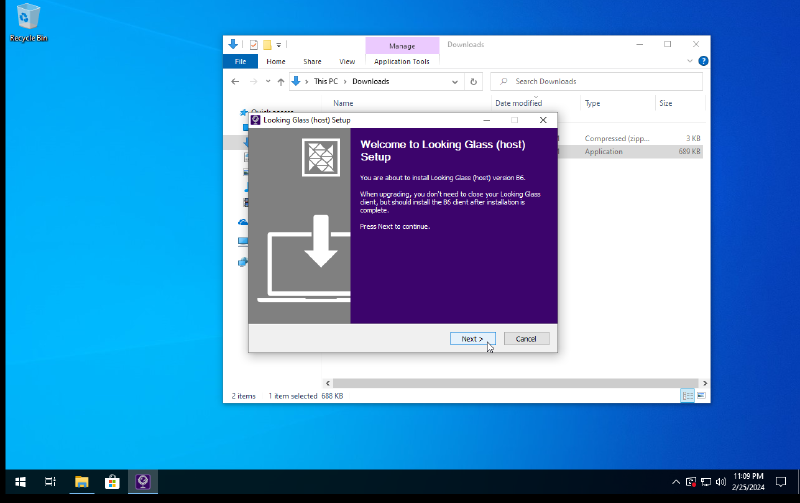Select the Application file row

pos(631,152)
